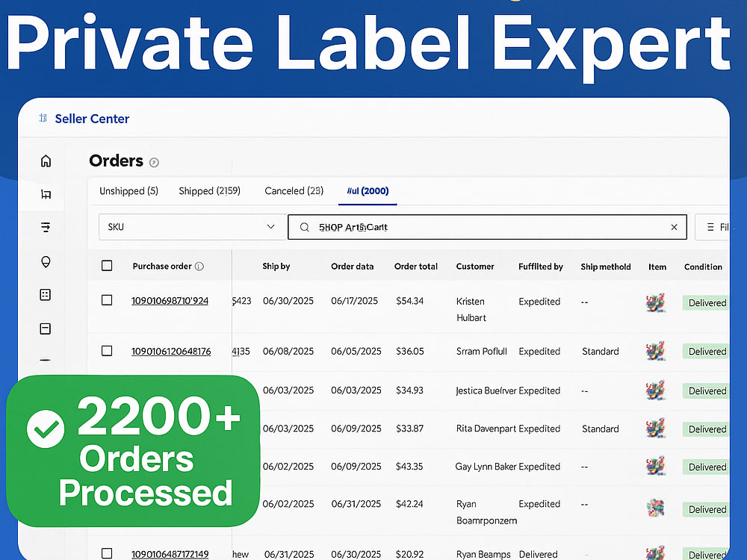Open item thumbnail for Kristen Hulbart order
The image size is (747, 560).
656,302
